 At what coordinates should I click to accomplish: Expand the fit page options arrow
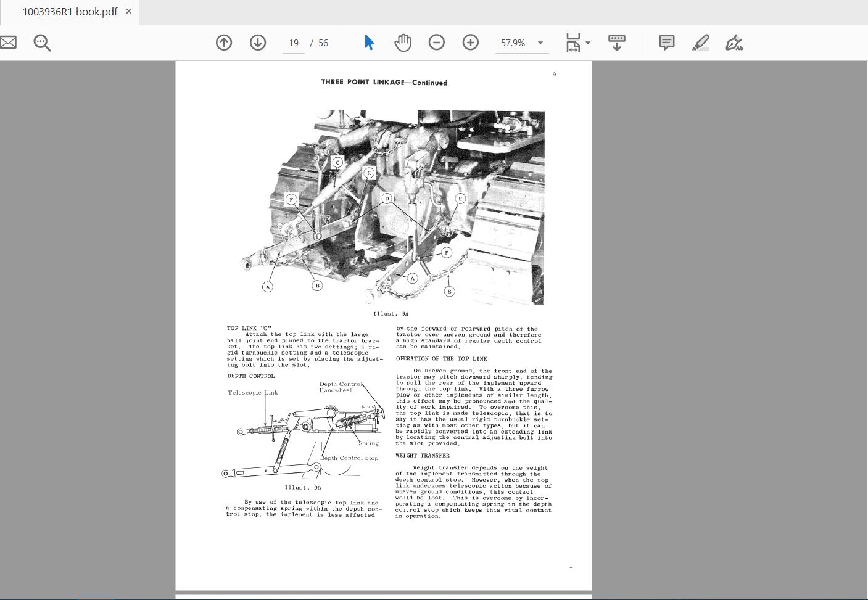588,43
